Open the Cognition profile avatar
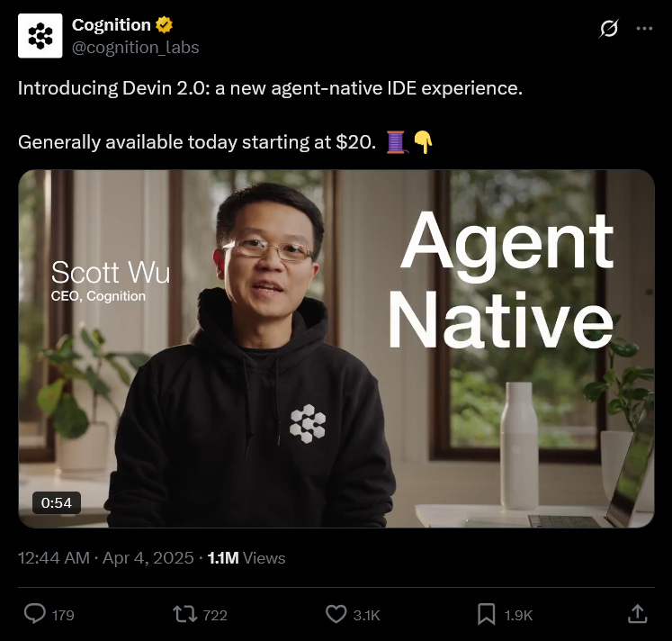This screenshot has height=641, width=672. coord(40,36)
